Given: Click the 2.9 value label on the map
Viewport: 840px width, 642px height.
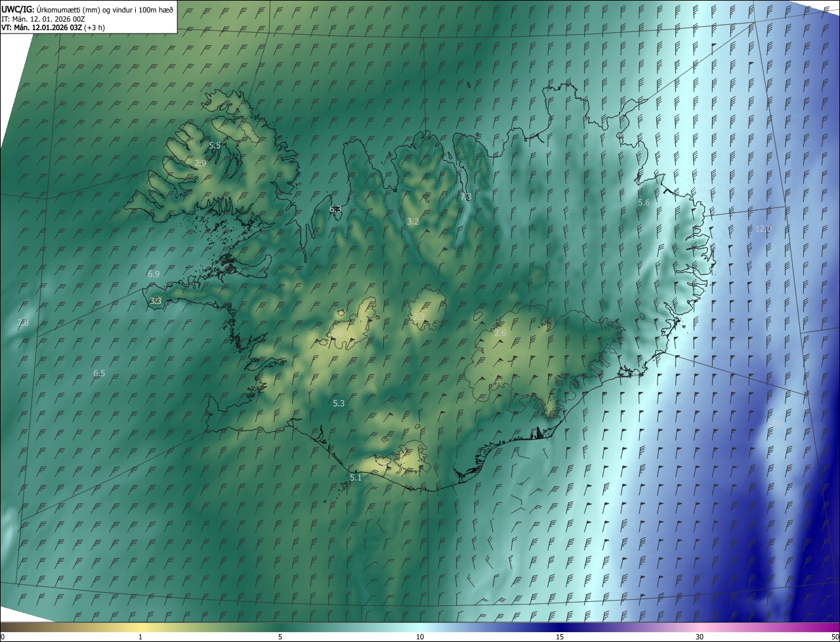Looking at the screenshot, I should click(201, 163).
